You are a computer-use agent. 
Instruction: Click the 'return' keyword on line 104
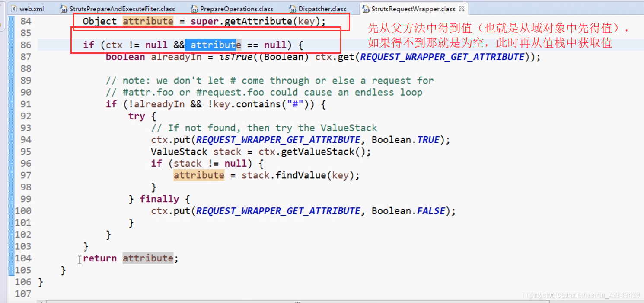pyautogui.click(x=100, y=258)
